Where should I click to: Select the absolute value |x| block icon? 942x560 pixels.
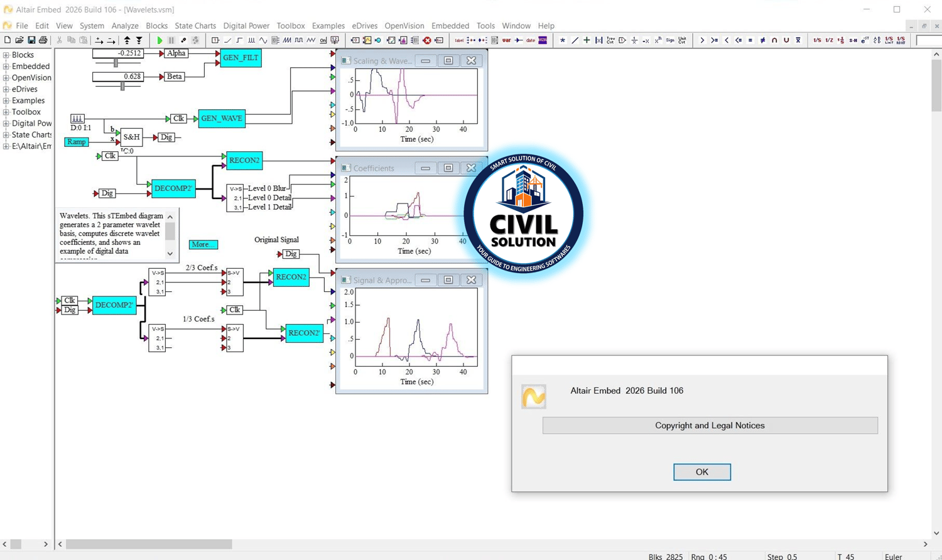point(598,40)
